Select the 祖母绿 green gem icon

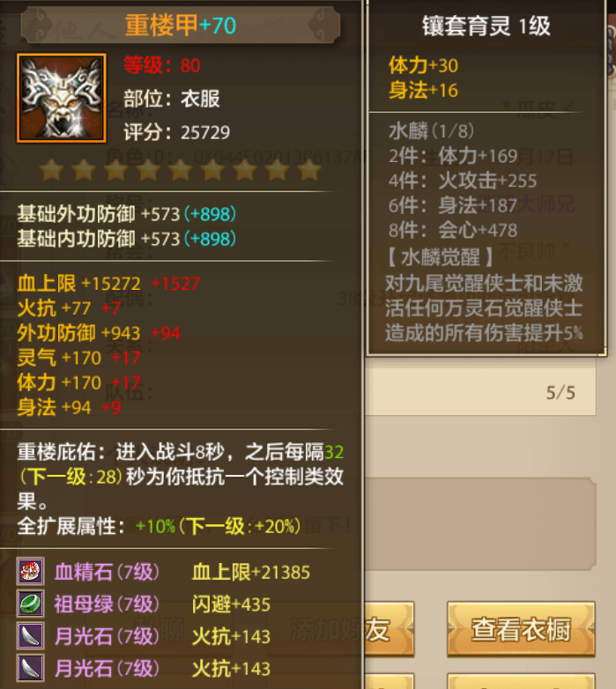[30, 604]
